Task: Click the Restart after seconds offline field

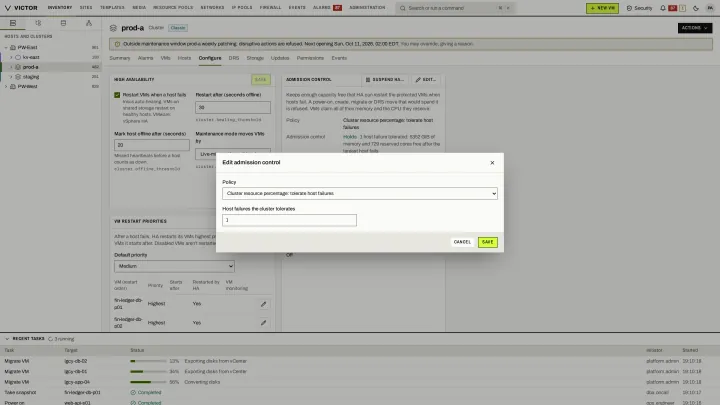Action: 233,107
